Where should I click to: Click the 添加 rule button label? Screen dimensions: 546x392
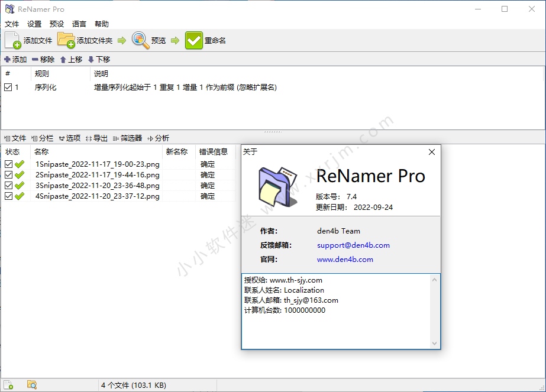coord(20,60)
